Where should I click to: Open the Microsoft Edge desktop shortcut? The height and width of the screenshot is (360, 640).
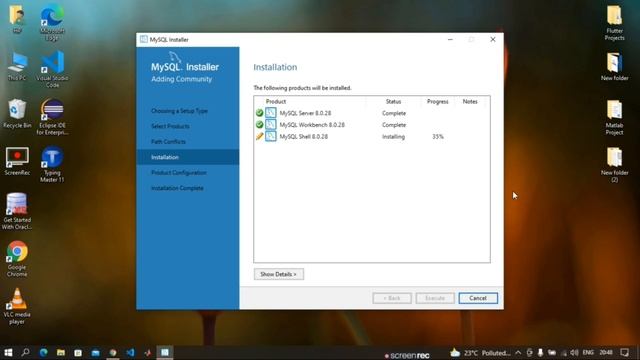pyautogui.click(x=52, y=22)
